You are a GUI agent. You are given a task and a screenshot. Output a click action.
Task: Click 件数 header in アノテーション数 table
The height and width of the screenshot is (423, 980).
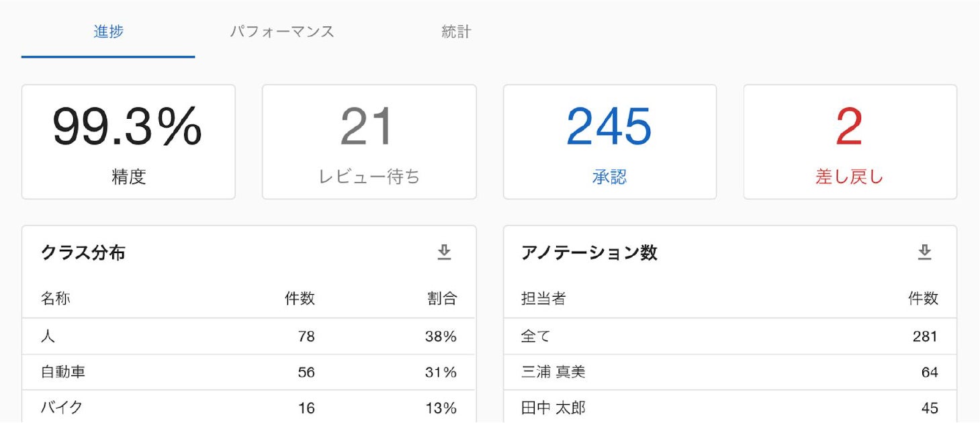point(923,299)
